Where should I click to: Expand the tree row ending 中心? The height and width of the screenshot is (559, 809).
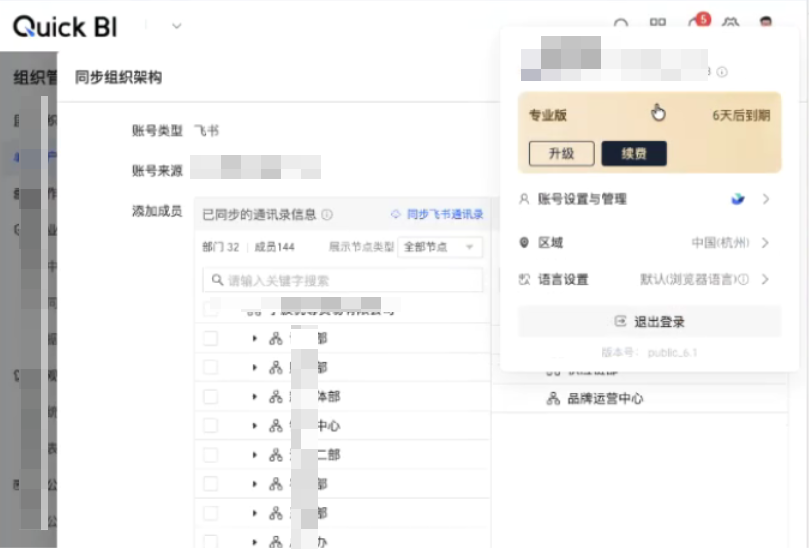(x=254, y=426)
